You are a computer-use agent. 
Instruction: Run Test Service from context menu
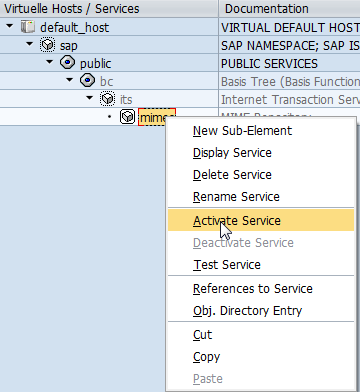261,265
